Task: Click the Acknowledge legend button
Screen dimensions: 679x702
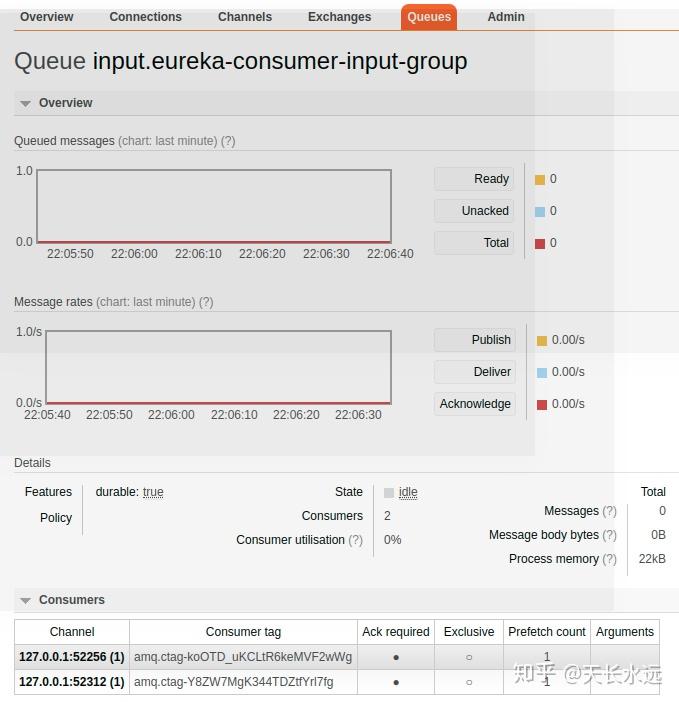Action: 474,404
